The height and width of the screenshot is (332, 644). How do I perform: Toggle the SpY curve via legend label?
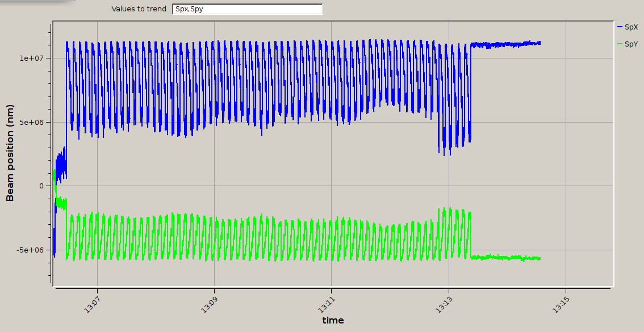(631, 44)
